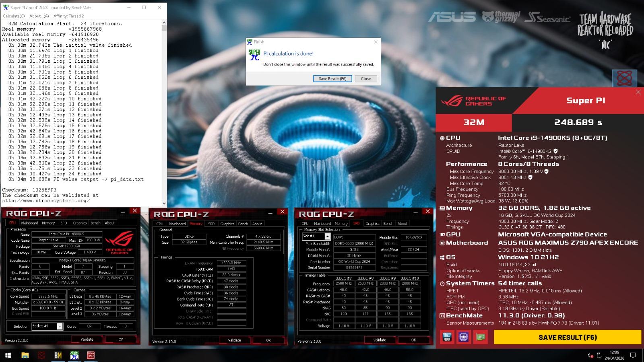The height and width of the screenshot is (362, 644).
Task: Click the Module Size field 16 GBytes
Action: click(x=414, y=237)
